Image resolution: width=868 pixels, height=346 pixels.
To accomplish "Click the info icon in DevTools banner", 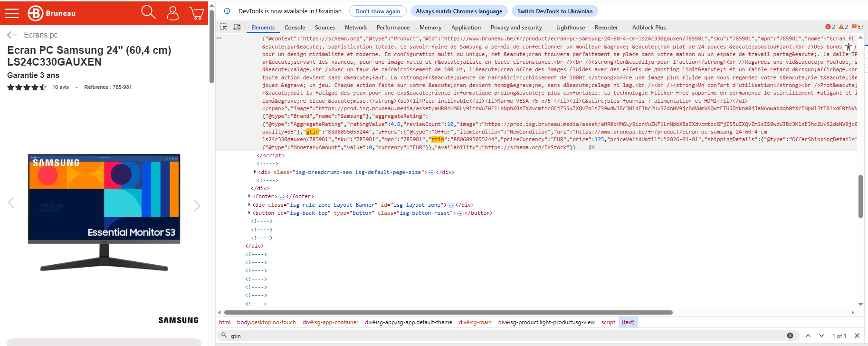I will tap(227, 11).
